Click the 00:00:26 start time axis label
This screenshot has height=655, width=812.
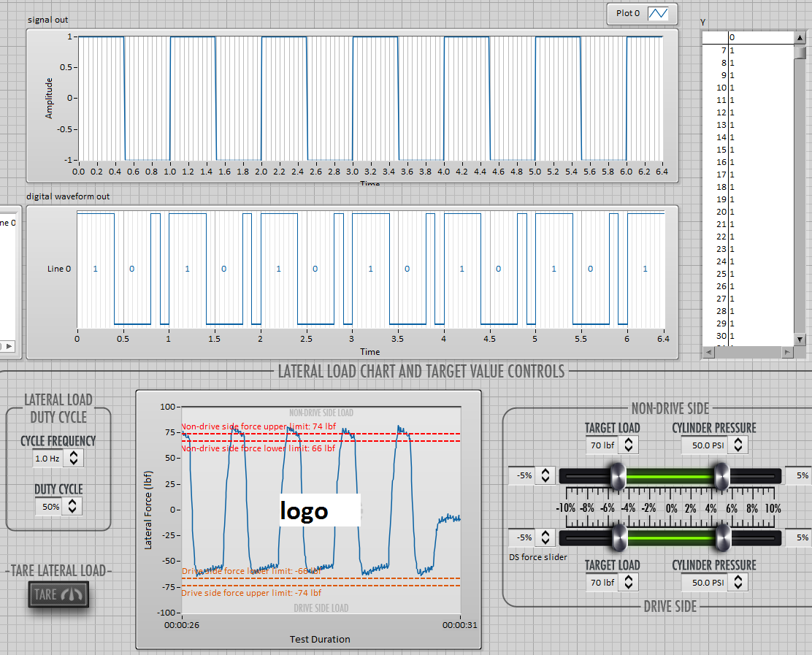[x=182, y=625]
